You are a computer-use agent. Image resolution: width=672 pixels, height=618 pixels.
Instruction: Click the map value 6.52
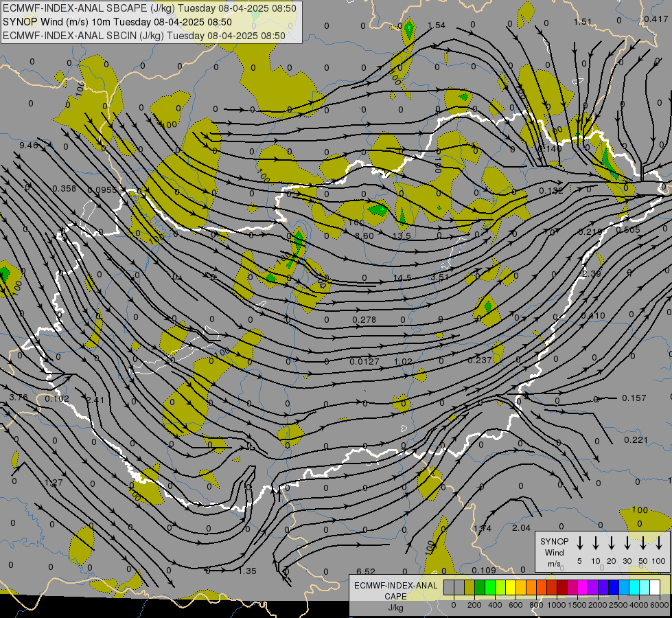point(366,571)
